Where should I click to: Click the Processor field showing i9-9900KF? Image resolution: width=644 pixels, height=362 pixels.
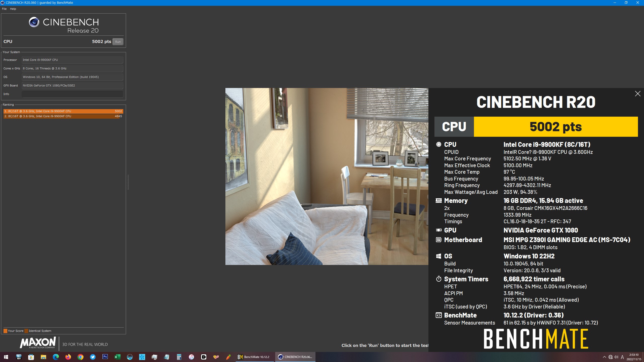[x=72, y=60]
